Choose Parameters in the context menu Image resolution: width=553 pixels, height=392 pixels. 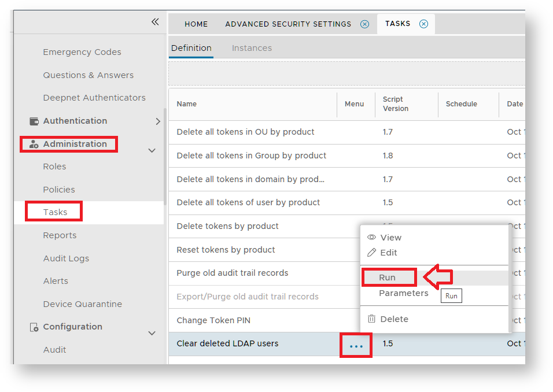403,293
